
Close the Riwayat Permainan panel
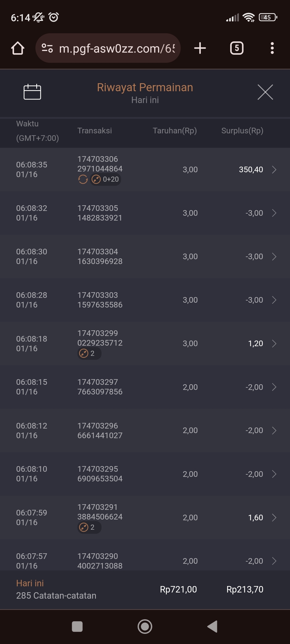pos(265,92)
